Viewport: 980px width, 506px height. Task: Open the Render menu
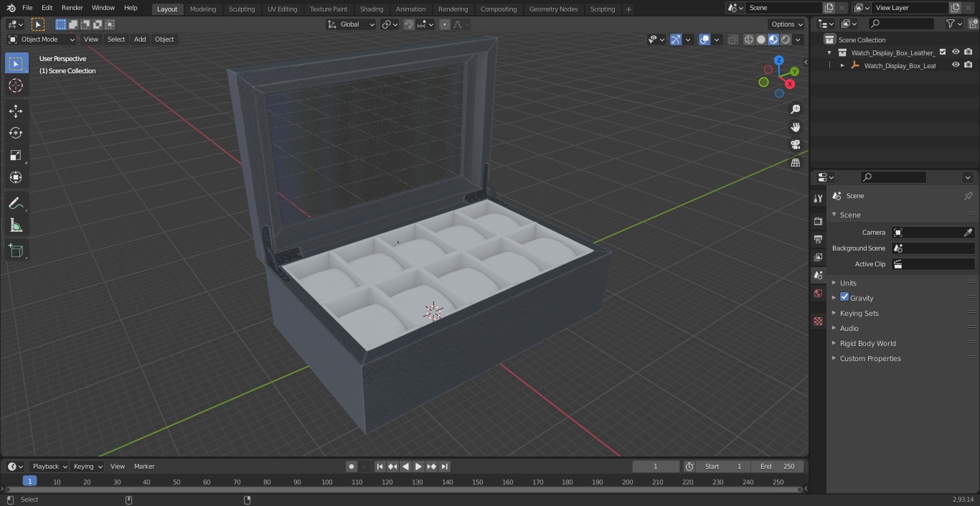pyautogui.click(x=72, y=8)
